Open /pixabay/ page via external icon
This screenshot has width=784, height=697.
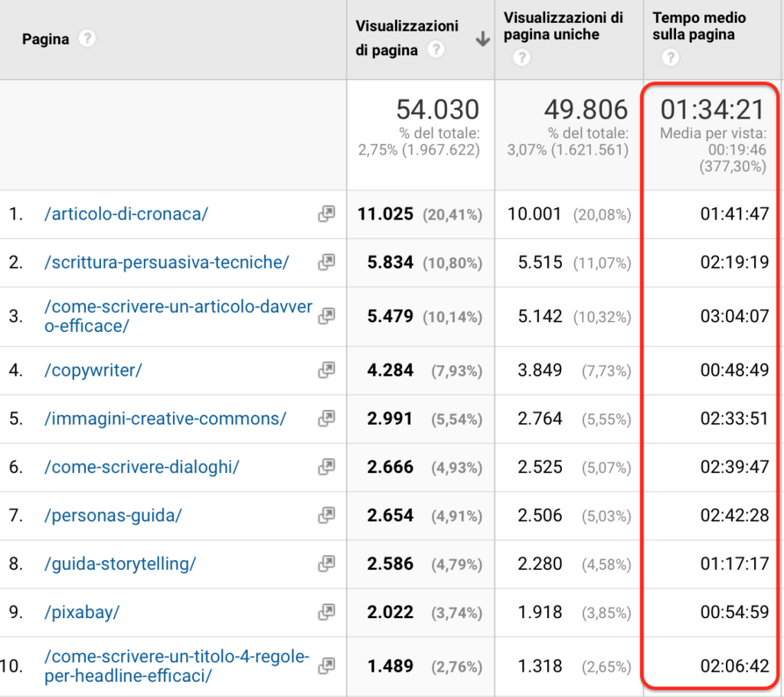(x=326, y=612)
